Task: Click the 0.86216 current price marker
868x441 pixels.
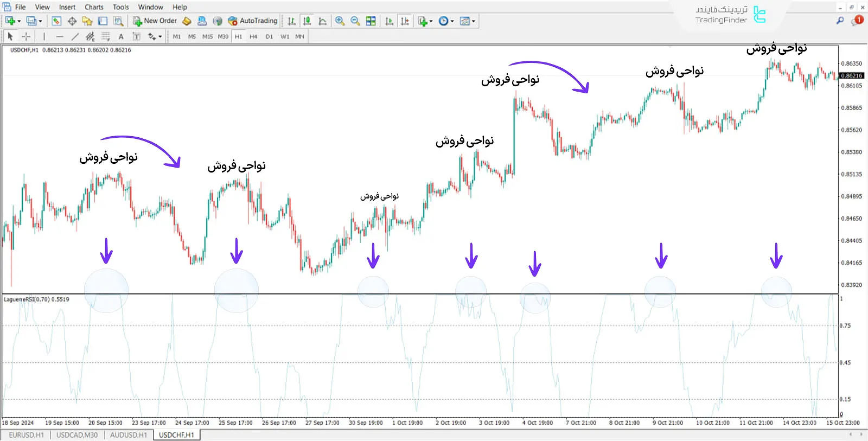Action: (852, 76)
